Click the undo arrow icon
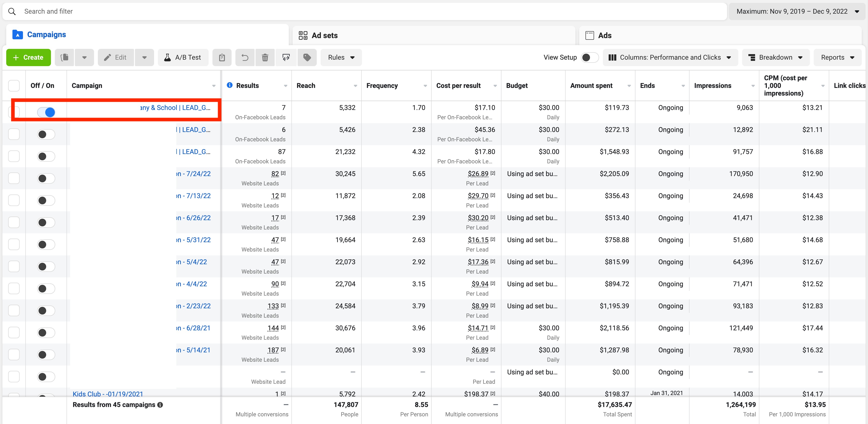 click(245, 57)
